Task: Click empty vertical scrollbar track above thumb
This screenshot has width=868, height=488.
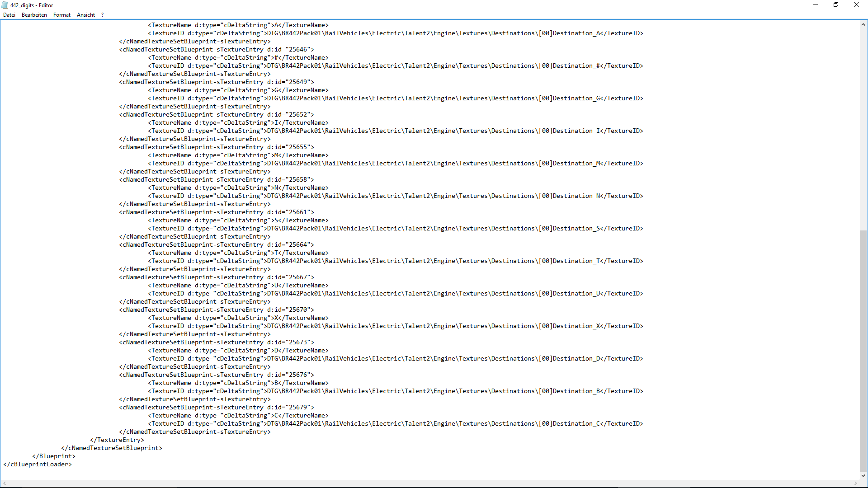Action: tap(863, 127)
